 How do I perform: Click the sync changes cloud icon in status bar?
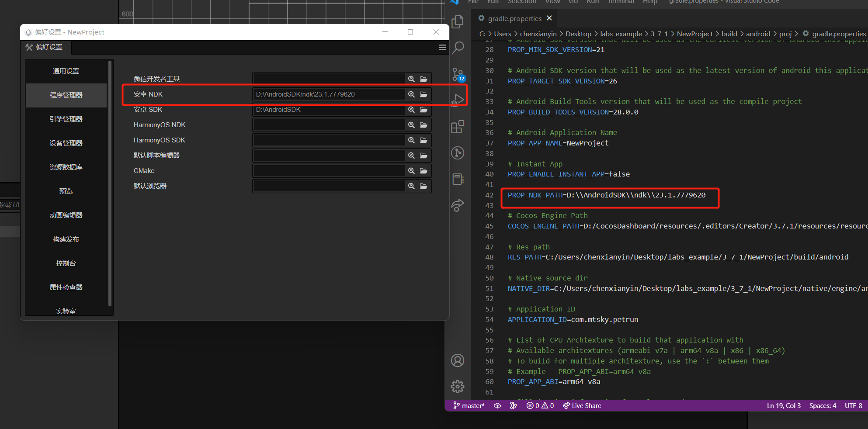coord(497,406)
